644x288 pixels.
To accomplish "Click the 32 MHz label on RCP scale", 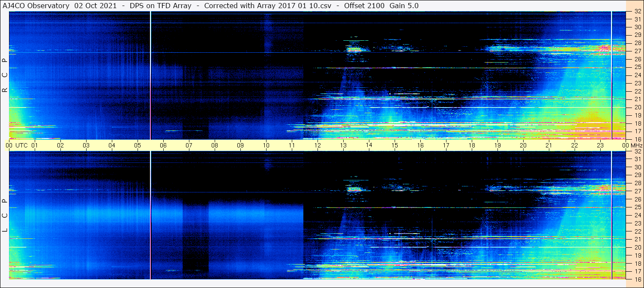I will pos(637,12).
